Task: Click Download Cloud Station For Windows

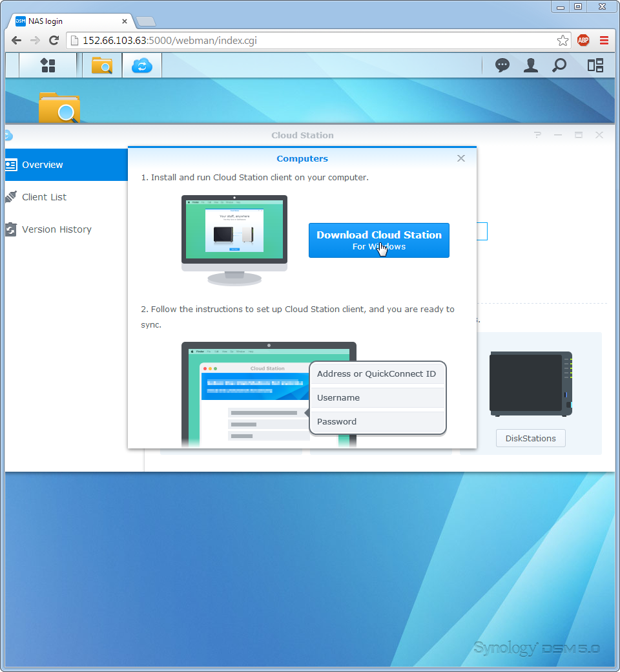Action: (378, 240)
